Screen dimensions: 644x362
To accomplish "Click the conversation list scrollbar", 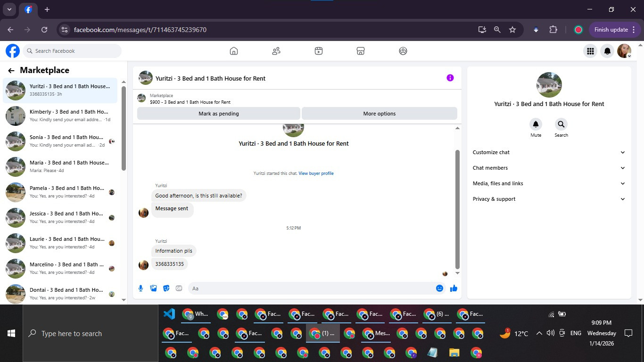I will click(x=124, y=128).
